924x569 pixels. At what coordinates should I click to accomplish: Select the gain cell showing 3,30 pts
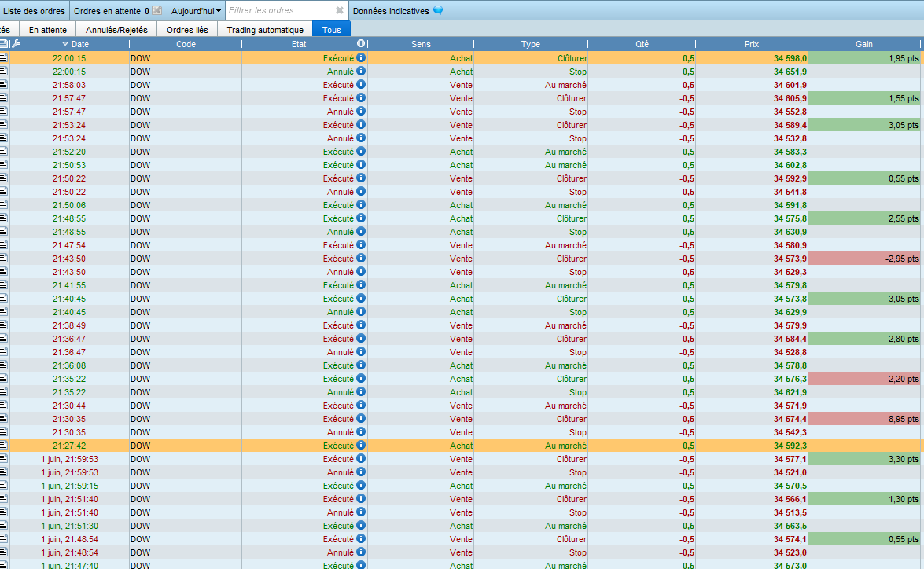[x=864, y=459]
